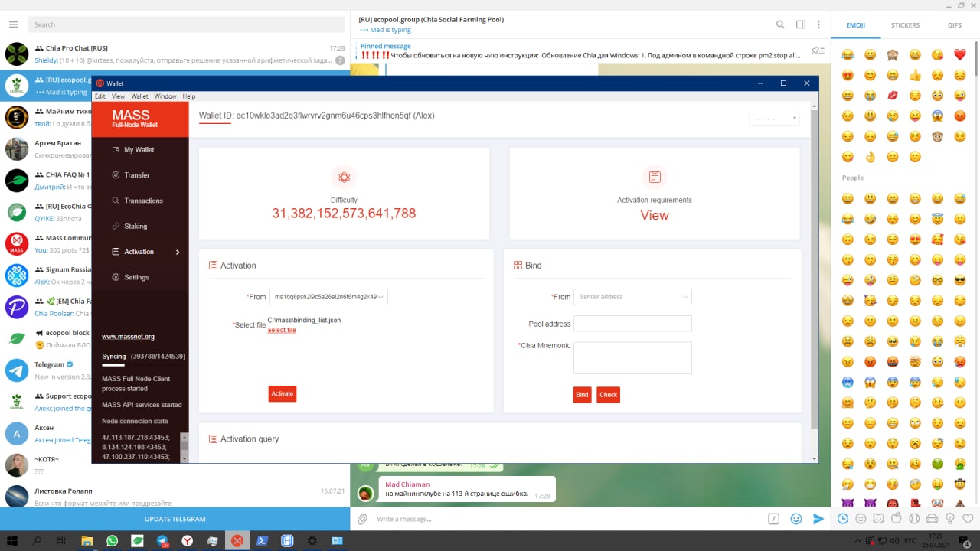Open Window menu in Wallet app
The width and height of the screenshot is (980, 551).
pos(165,96)
